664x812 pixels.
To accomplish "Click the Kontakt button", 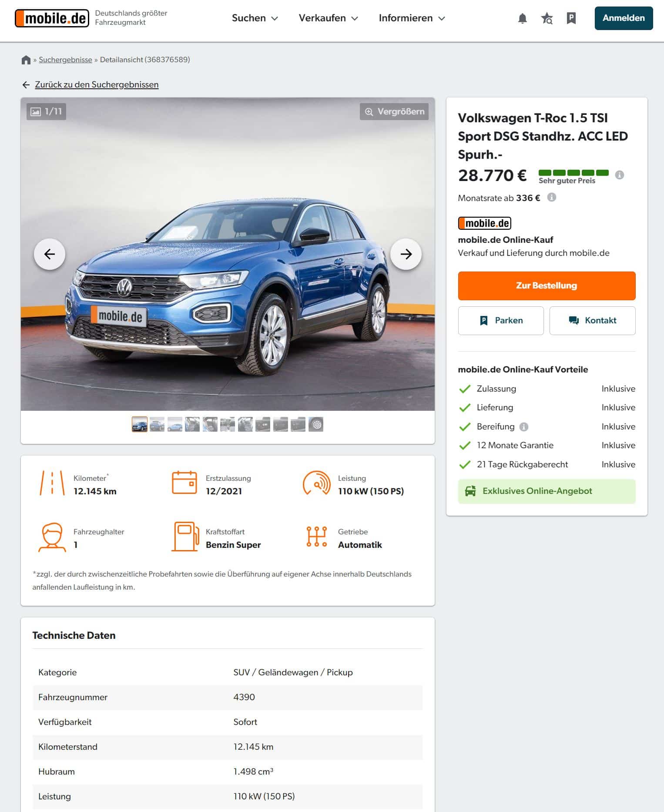I will (x=592, y=321).
